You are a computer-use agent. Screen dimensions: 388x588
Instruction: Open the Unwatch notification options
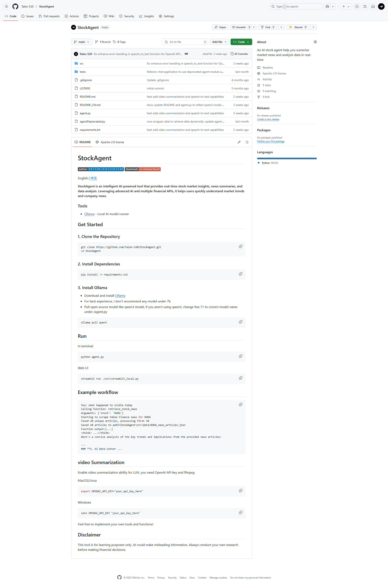(x=243, y=27)
